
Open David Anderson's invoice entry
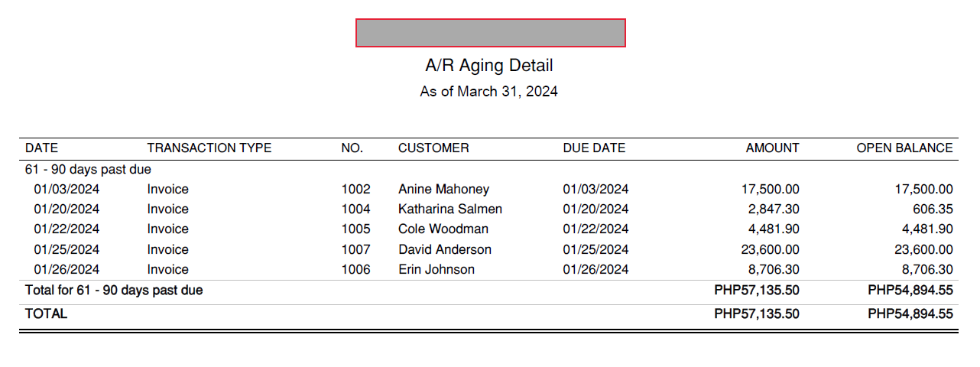click(445, 249)
